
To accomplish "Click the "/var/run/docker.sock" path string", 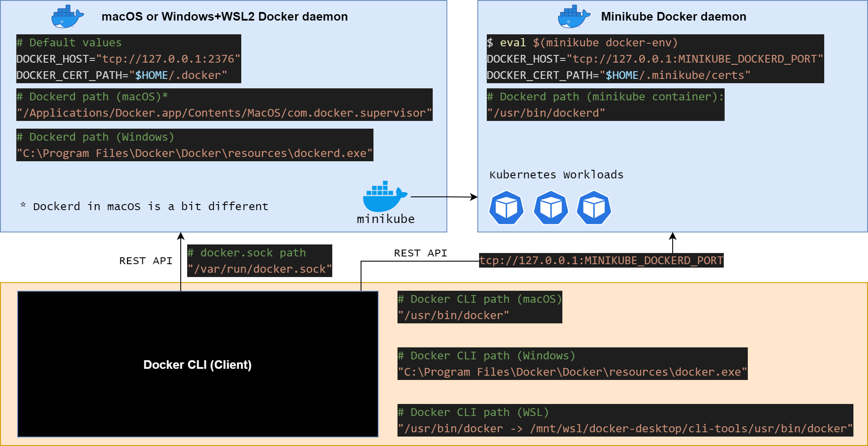I will tap(260, 269).
